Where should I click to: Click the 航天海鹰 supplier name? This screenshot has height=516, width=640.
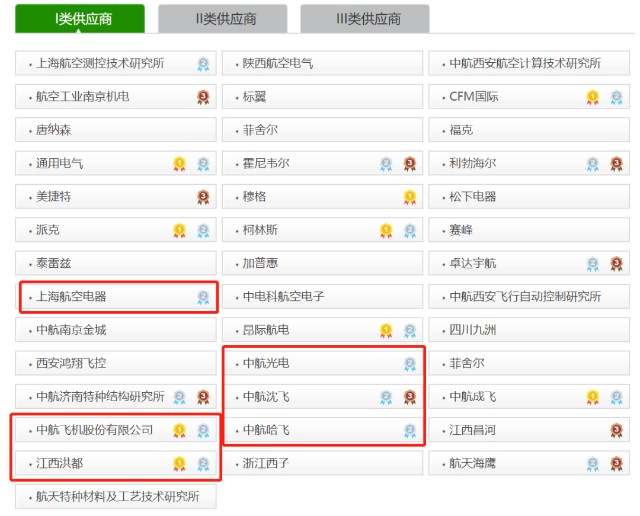(473, 463)
